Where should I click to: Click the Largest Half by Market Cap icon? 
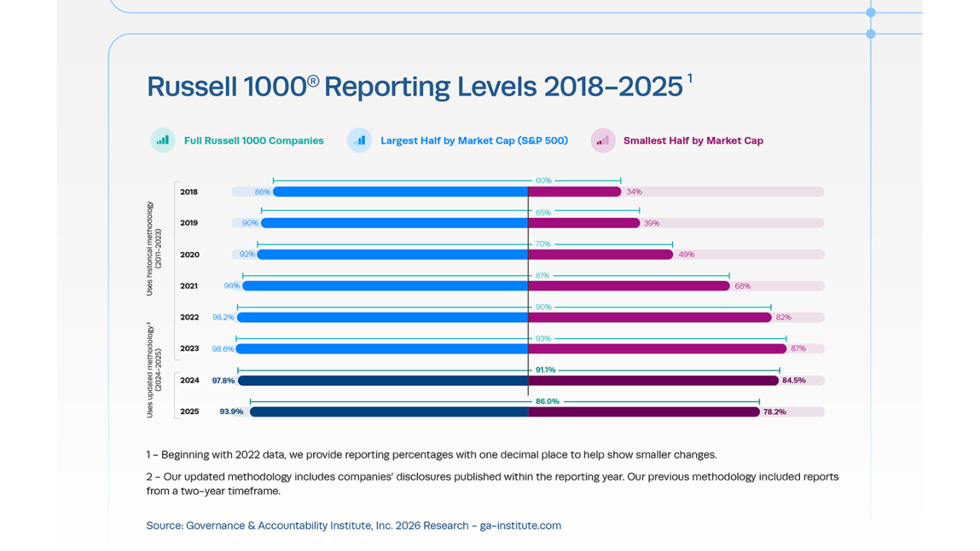coord(359,140)
